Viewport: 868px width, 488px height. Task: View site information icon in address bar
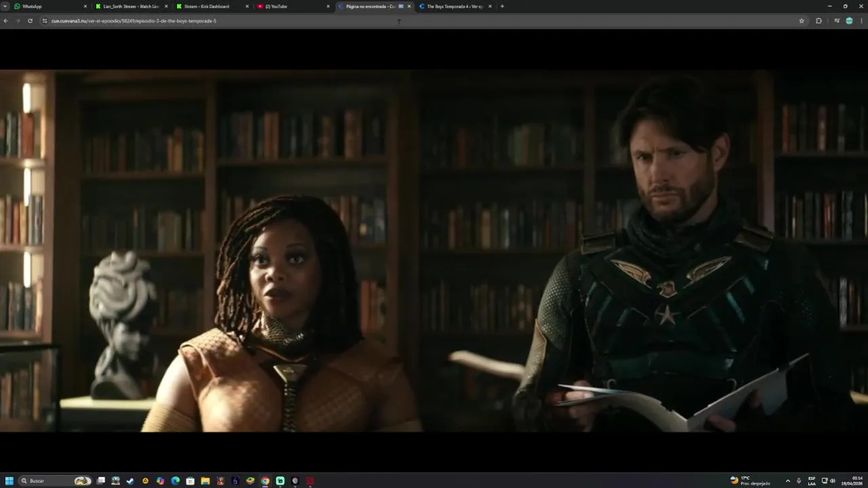(45, 21)
